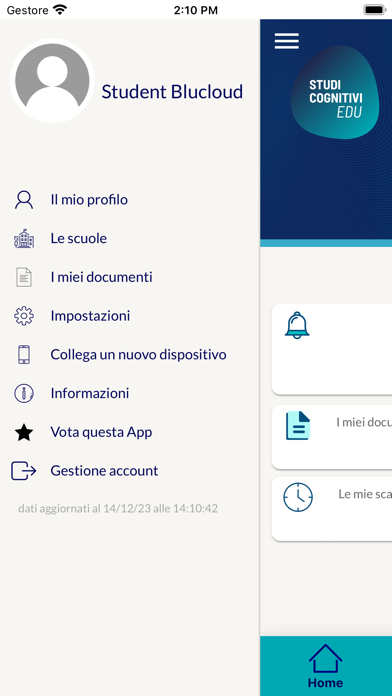Viewport: 392px width, 696px height.
Task: Switch to the Home tab label
Action: point(325,683)
